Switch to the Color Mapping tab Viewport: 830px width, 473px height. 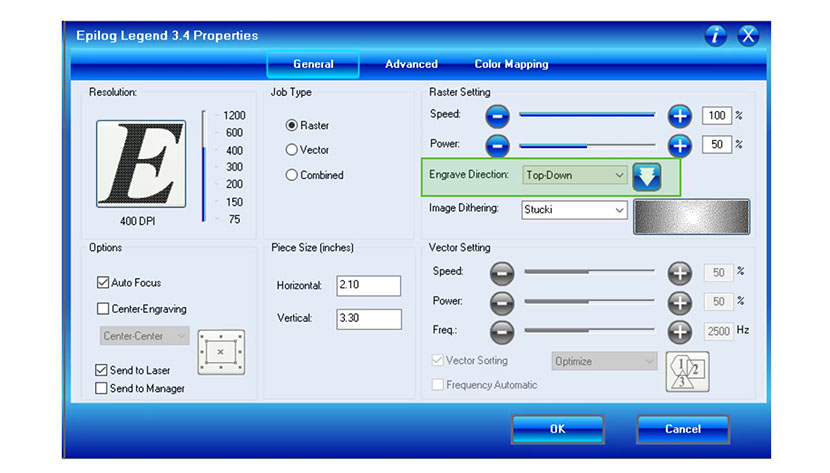click(511, 64)
